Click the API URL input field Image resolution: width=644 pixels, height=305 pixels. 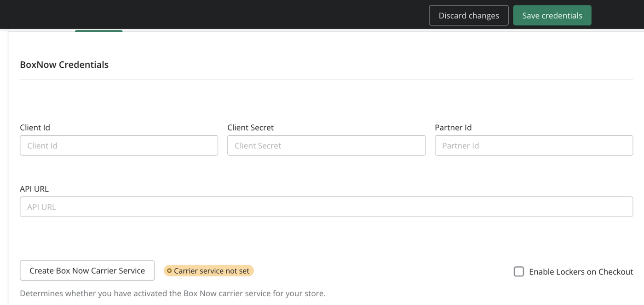point(326,207)
